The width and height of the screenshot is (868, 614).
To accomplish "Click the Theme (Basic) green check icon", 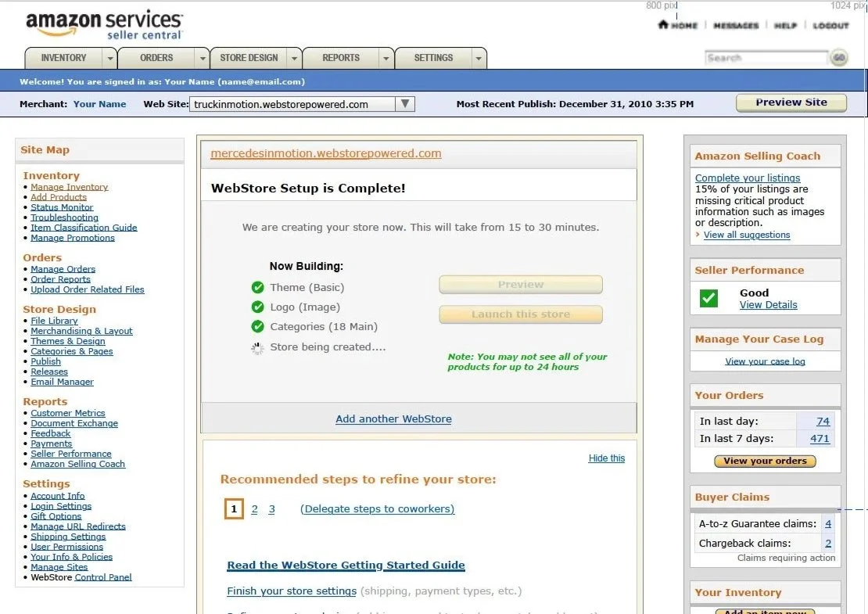I will coord(257,287).
